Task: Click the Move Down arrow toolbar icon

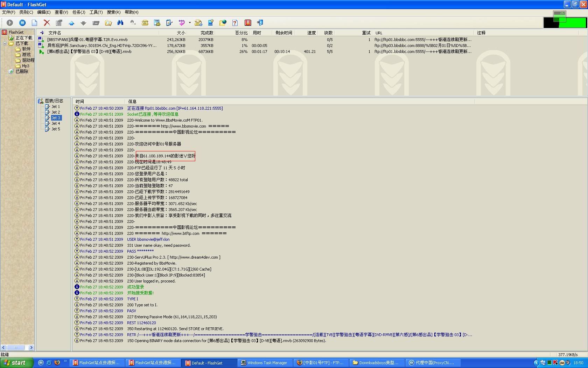Action: [x=83, y=23]
